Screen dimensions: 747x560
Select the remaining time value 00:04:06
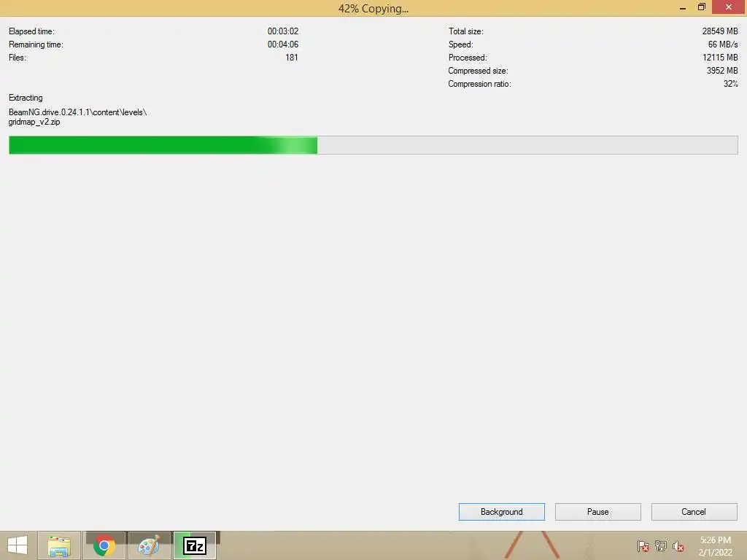[283, 44]
